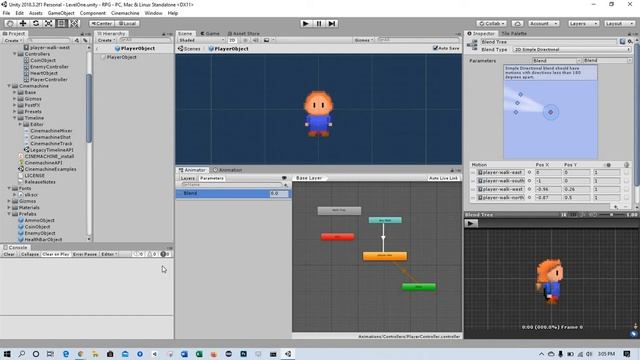The image size is (640, 360).
Task: Open the cloud services icon button
Action: pyautogui.click(x=518, y=24)
